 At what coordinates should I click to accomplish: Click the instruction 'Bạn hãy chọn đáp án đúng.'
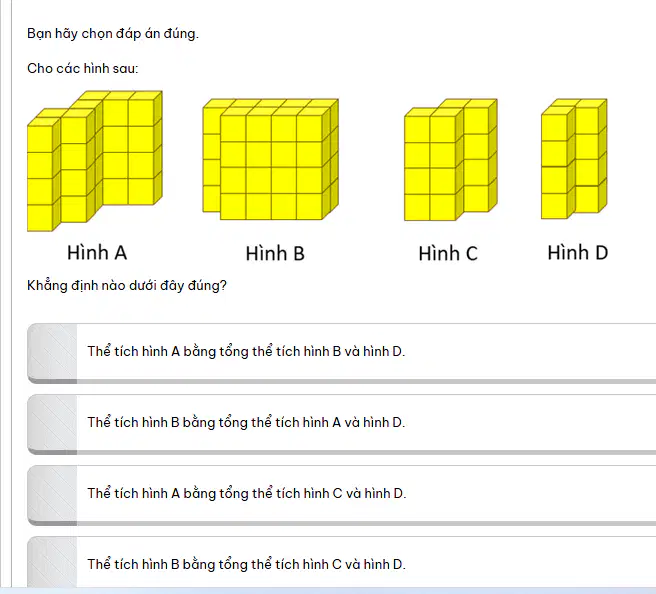pos(113,33)
